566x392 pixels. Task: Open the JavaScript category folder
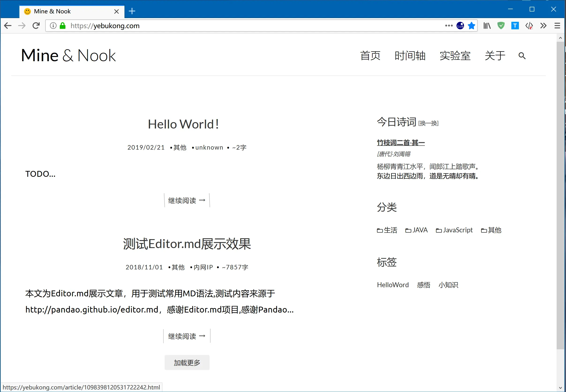click(x=454, y=230)
